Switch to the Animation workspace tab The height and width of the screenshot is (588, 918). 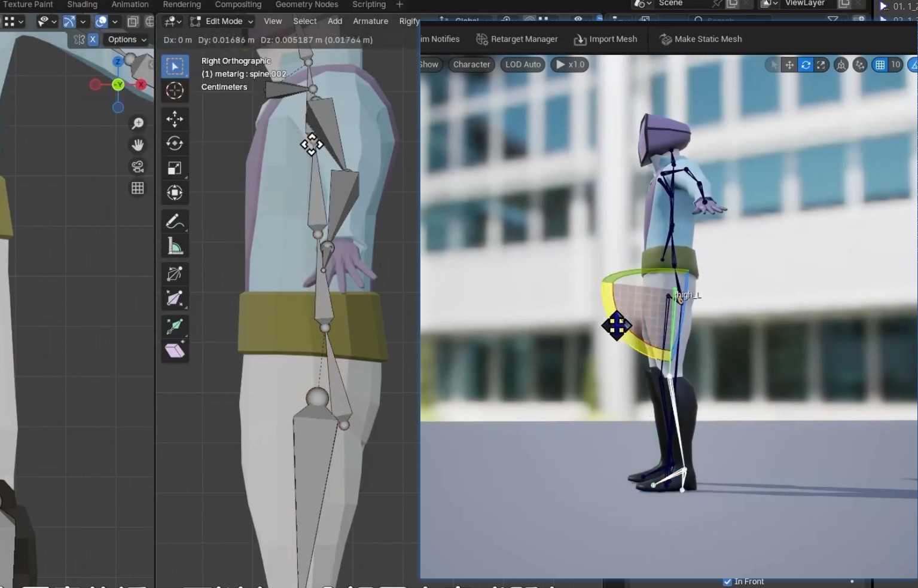130,4
